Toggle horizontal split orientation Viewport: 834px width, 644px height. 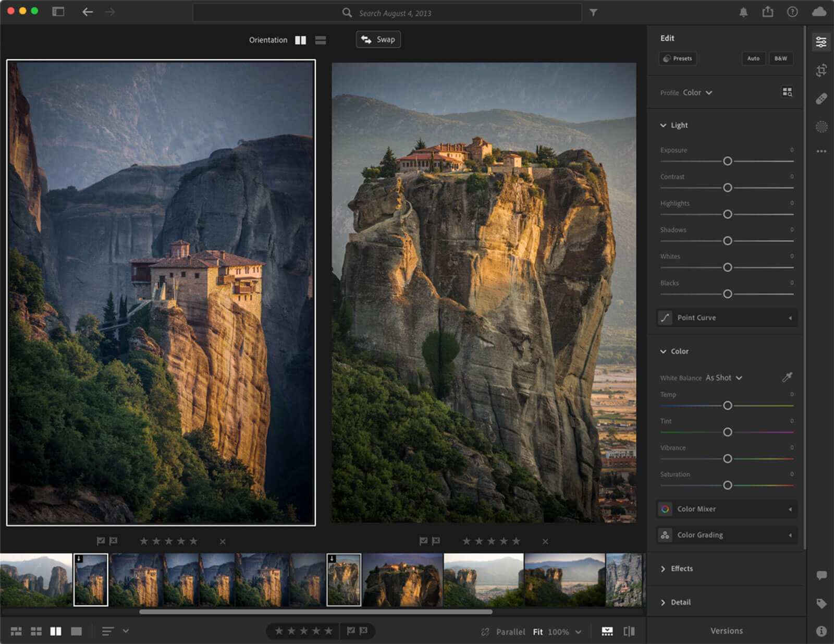pos(321,40)
